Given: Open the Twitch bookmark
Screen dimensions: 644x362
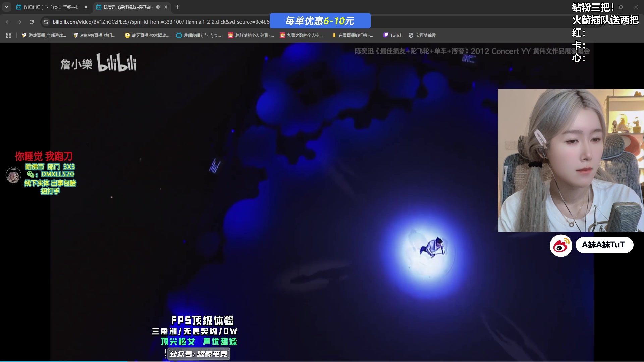Looking at the screenshot, I should point(393,35).
